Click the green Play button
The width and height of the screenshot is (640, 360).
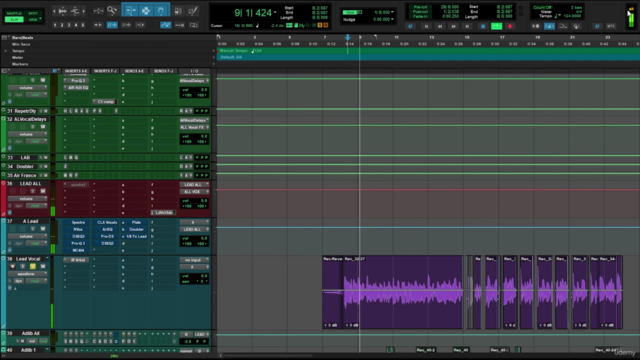pos(496,27)
